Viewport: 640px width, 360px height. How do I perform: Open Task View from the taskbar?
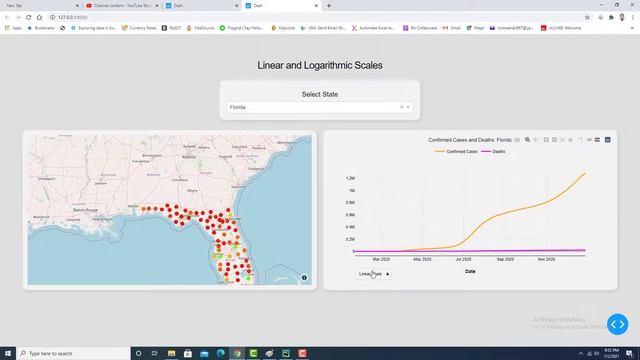(x=155, y=353)
